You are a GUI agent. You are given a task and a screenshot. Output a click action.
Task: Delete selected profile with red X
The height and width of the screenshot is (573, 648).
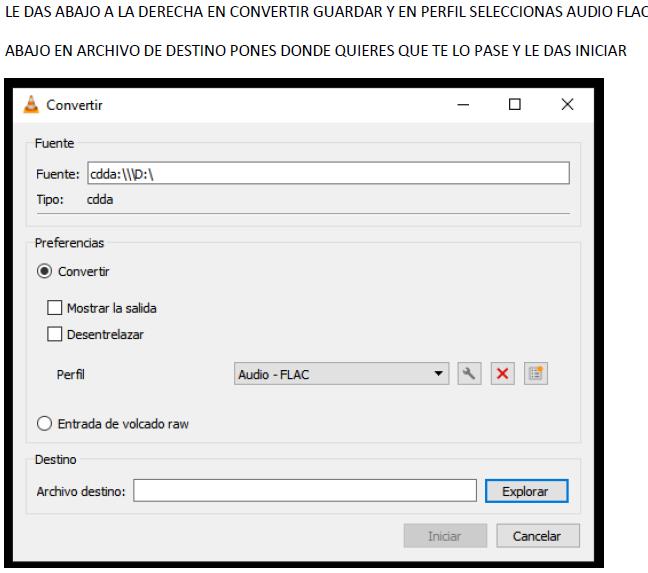tap(502, 374)
